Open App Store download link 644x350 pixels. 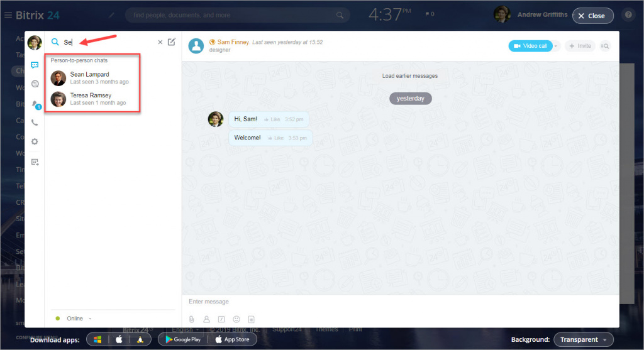tap(232, 339)
